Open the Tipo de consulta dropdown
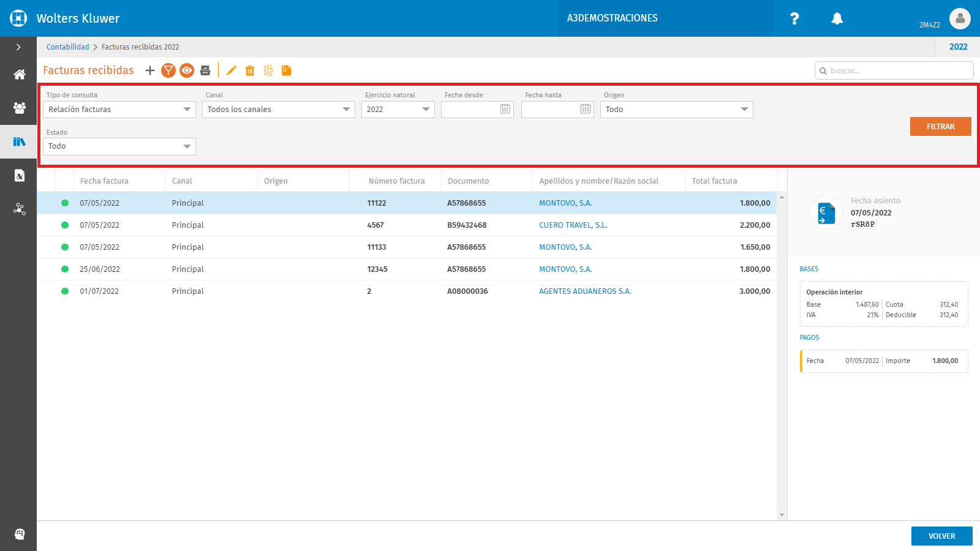The image size is (980, 551). (119, 110)
